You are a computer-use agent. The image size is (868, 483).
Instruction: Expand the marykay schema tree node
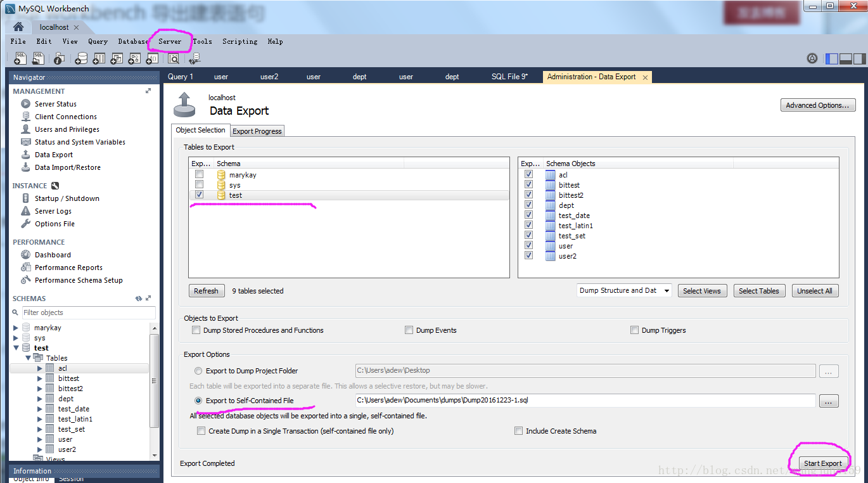16,328
